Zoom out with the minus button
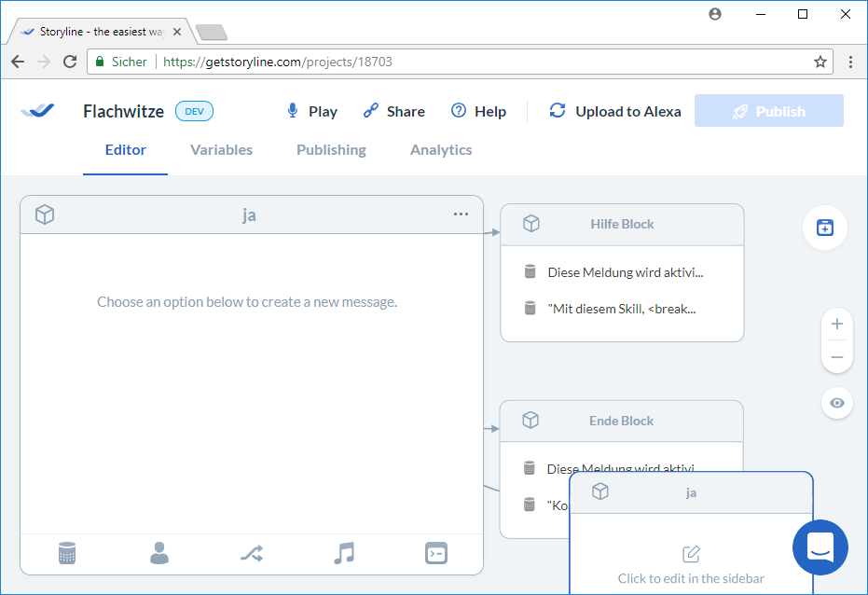 [836, 357]
